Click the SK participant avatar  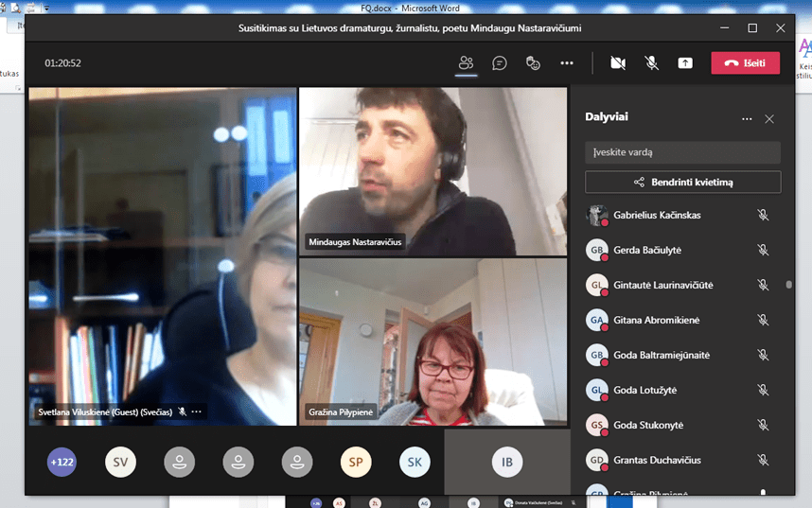415,462
